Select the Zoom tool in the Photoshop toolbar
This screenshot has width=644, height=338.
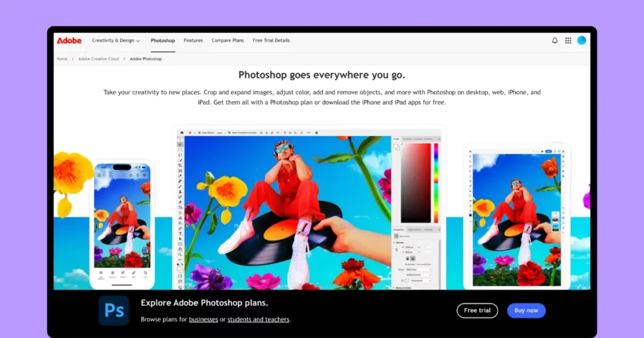click(180, 254)
